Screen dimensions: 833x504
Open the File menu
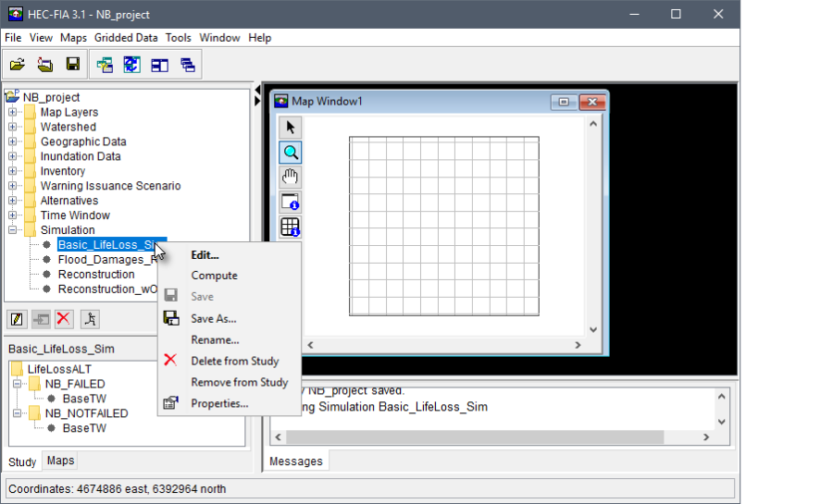pyautogui.click(x=13, y=38)
